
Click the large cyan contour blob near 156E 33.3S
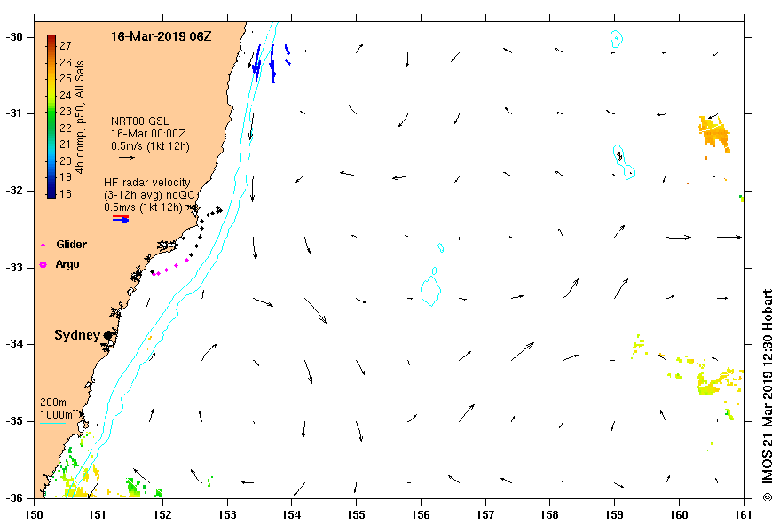point(430,290)
